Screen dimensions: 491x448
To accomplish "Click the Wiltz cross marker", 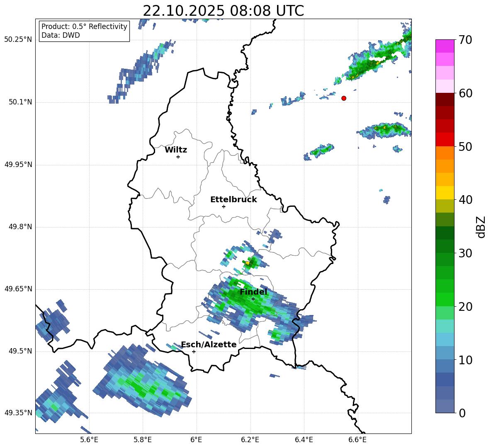I will click(178, 157).
